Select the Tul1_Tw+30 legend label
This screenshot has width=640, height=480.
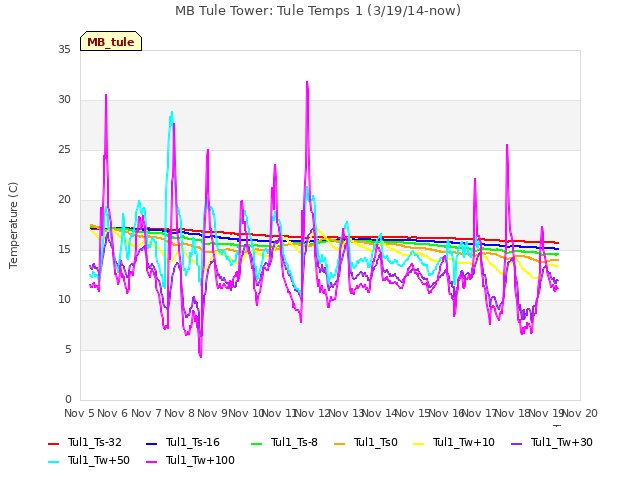coord(562,442)
